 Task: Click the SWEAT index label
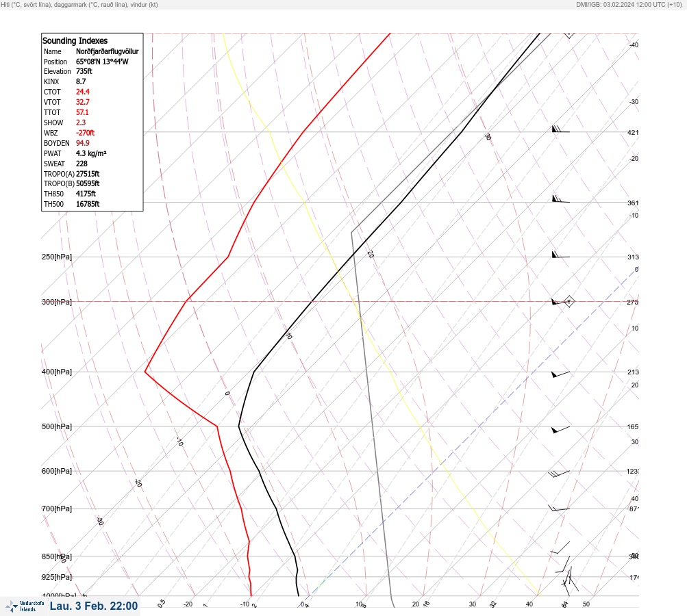pos(54,164)
